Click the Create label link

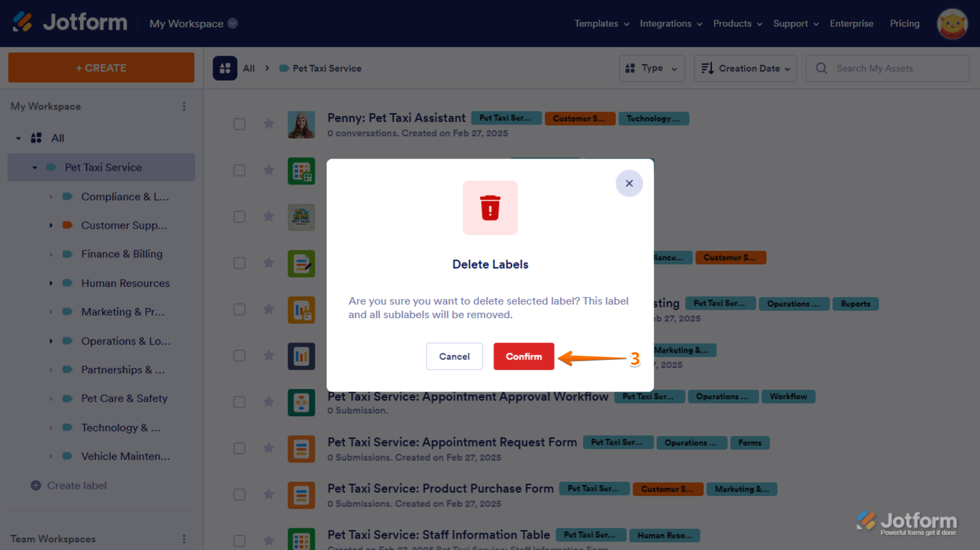click(x=77, y=485)
